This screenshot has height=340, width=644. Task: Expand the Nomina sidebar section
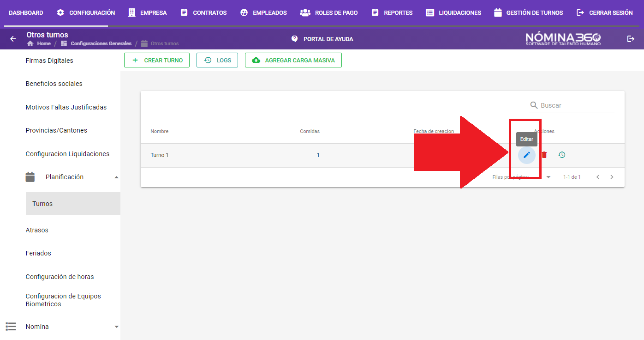click(x=116, y=327)
